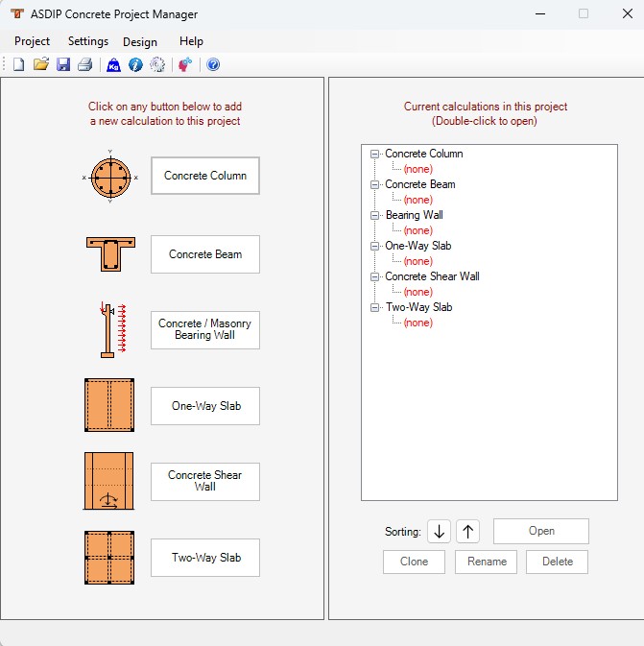Collapse the One-Way Slab tree node

(374, 246)
